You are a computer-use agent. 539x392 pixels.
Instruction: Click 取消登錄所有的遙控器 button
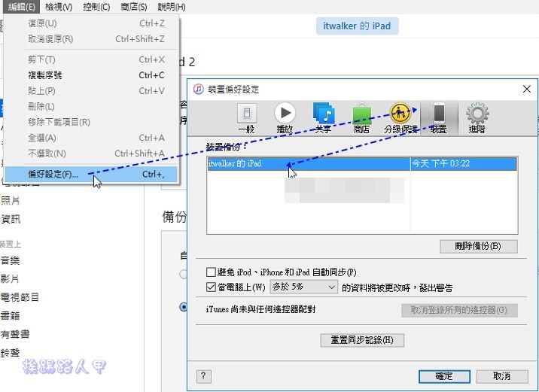(459, 310)
